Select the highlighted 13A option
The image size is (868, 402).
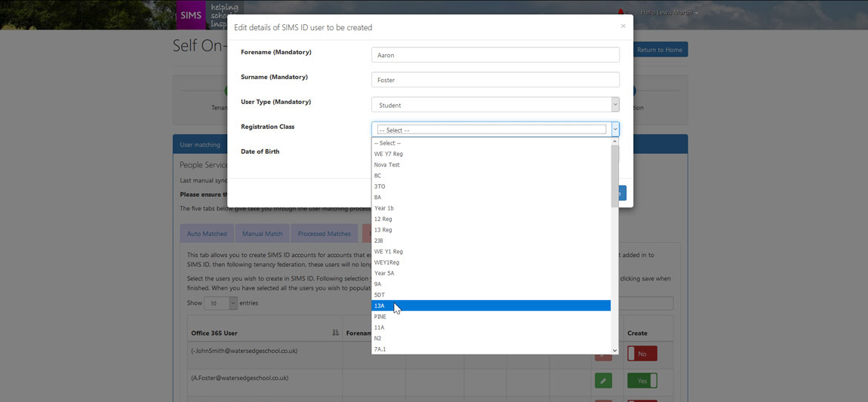click(491, 305)
